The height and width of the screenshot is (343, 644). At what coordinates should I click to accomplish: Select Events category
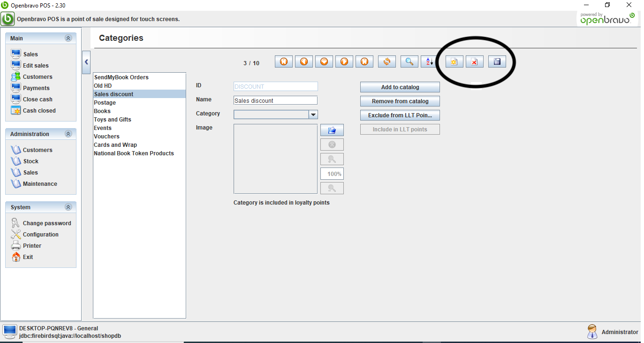[140, 128]
